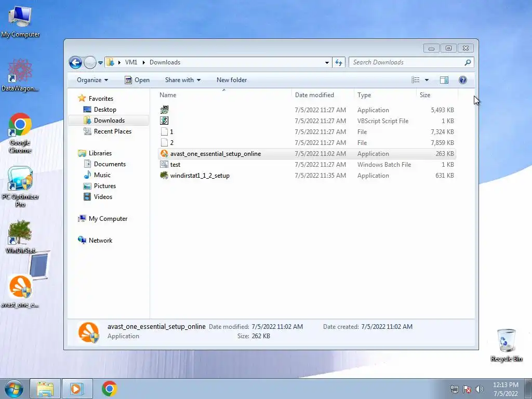Click the avast icon in the details pane

click(89, 332)
